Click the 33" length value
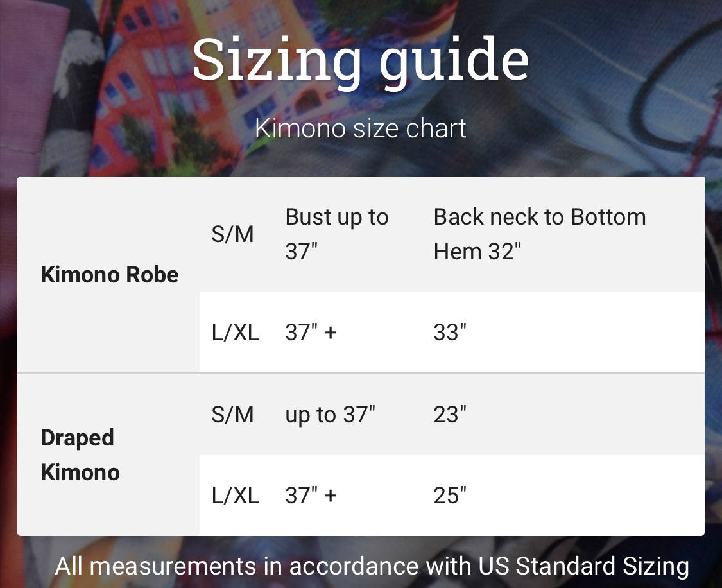Viewport: 722px width, 588px height. tap(450, 333)
